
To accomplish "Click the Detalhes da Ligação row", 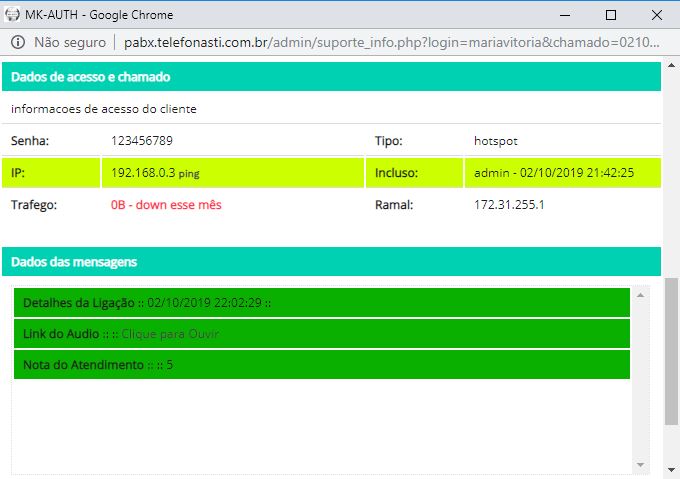I will (322, 303).
